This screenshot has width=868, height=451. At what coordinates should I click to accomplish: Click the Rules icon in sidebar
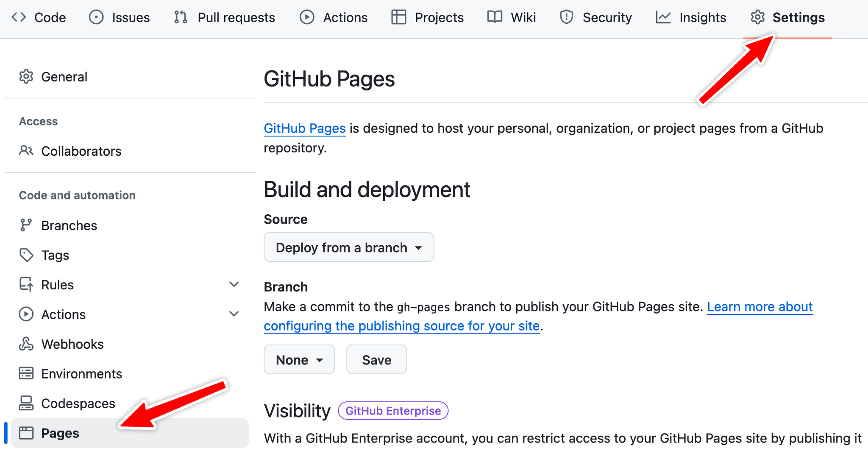coord(26,284)
